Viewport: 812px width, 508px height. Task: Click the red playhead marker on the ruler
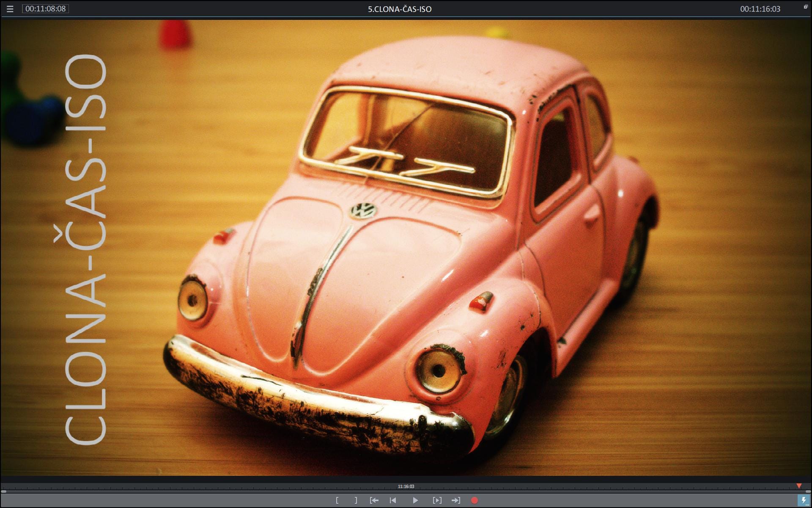pyautogui.click(x=799, y=486)
